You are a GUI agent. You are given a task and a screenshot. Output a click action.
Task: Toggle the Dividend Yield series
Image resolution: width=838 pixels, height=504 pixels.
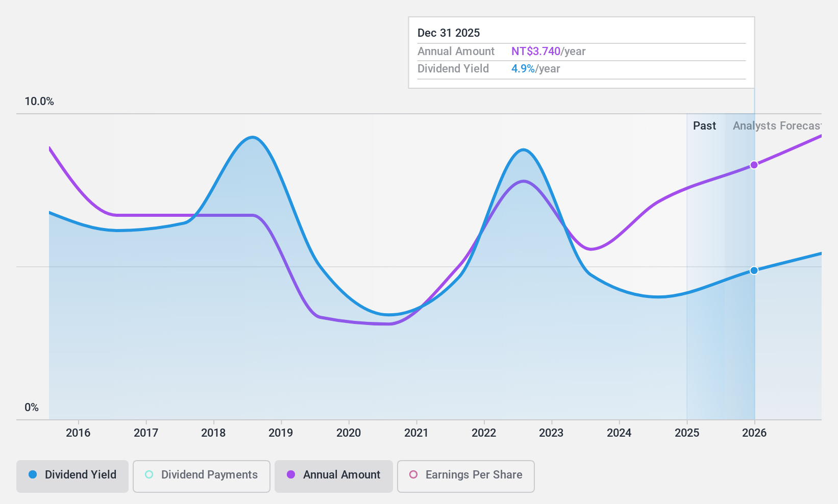tap(72, 476)
